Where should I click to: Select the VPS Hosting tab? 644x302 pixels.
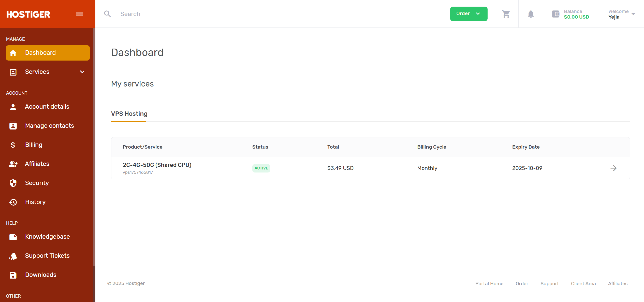(129, 114)
